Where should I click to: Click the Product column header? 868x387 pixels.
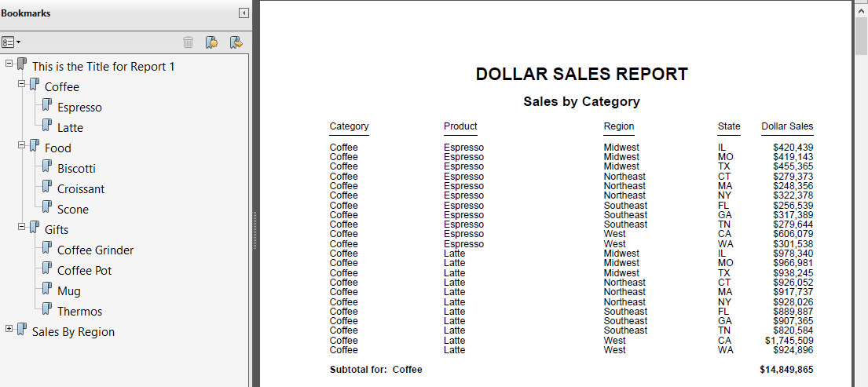click(x=460, y=126)
